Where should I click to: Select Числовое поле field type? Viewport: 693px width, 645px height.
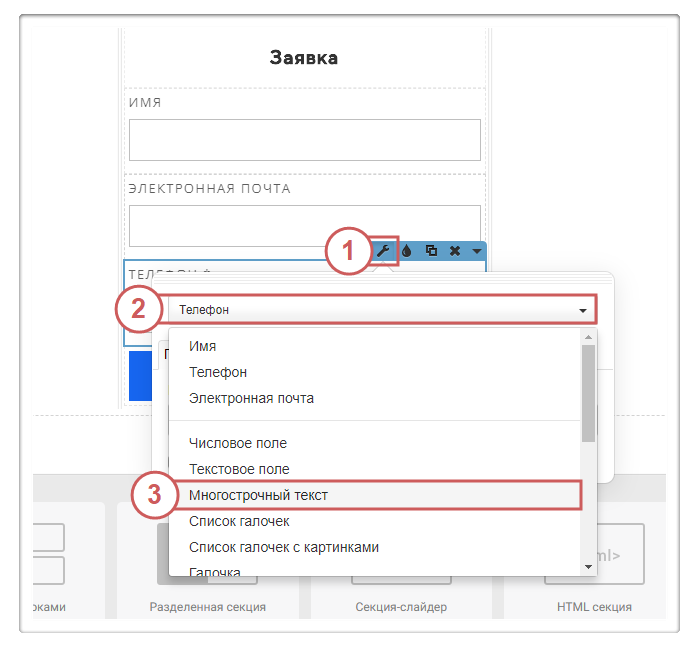click(x=238, y=443)
